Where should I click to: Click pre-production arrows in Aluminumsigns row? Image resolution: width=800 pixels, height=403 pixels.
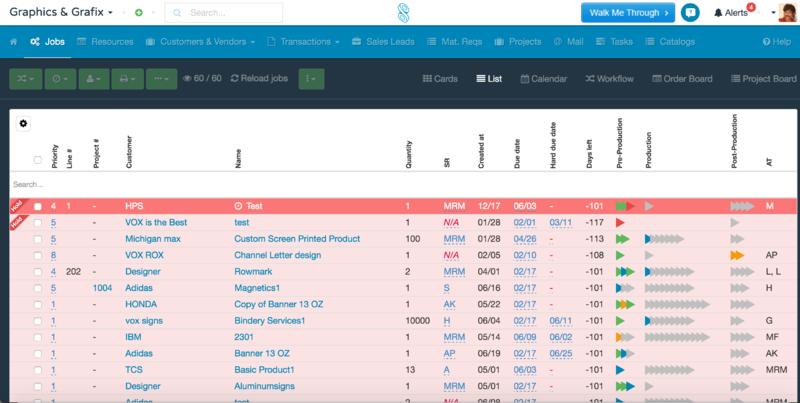coord(625,386)
